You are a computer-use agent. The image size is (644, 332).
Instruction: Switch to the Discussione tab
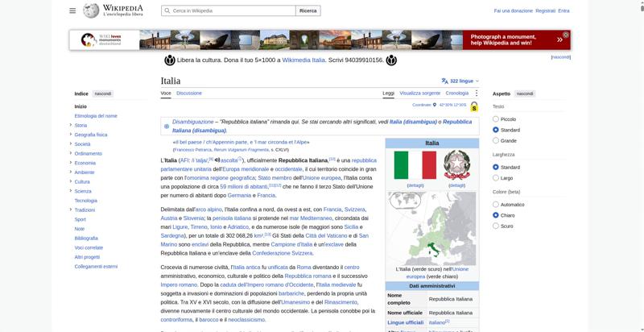point(189,93)
